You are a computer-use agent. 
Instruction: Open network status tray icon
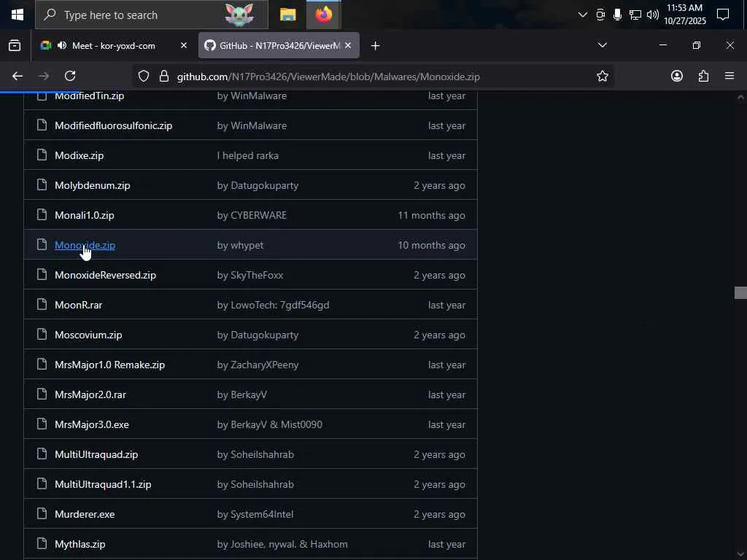(635, 15)
